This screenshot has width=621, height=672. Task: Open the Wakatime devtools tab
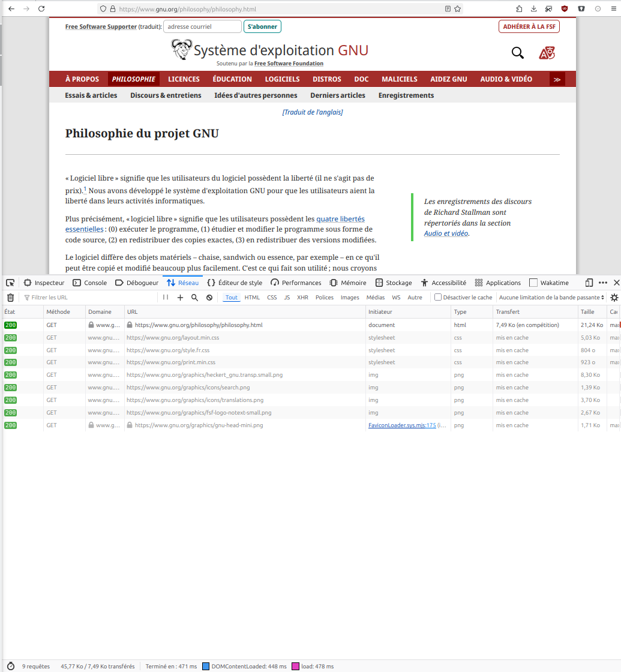pos(549,283)
